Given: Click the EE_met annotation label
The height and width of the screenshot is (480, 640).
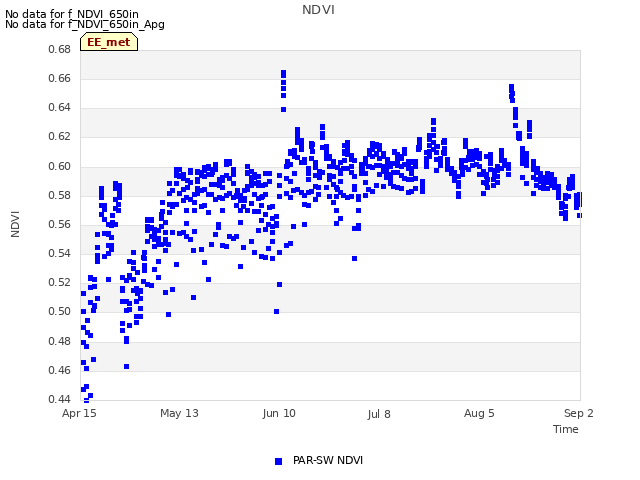Looking at the screenshot, I should (109, 42).
